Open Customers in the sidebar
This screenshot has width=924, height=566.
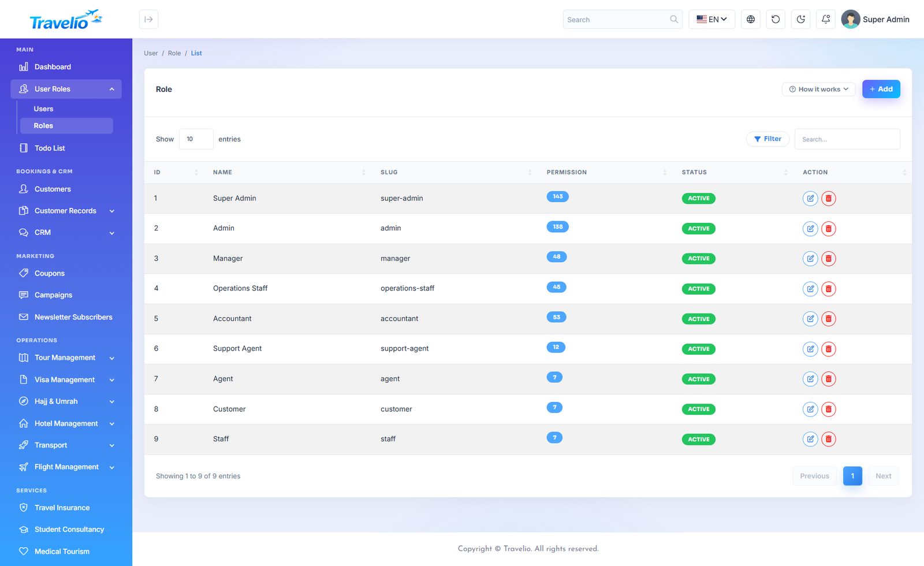[x=66, y=189]
